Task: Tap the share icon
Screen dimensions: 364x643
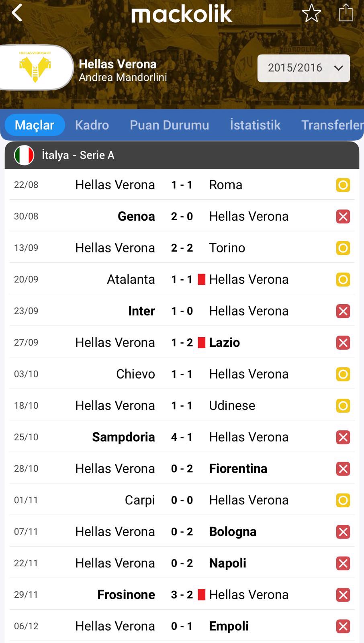Action: 346,13
